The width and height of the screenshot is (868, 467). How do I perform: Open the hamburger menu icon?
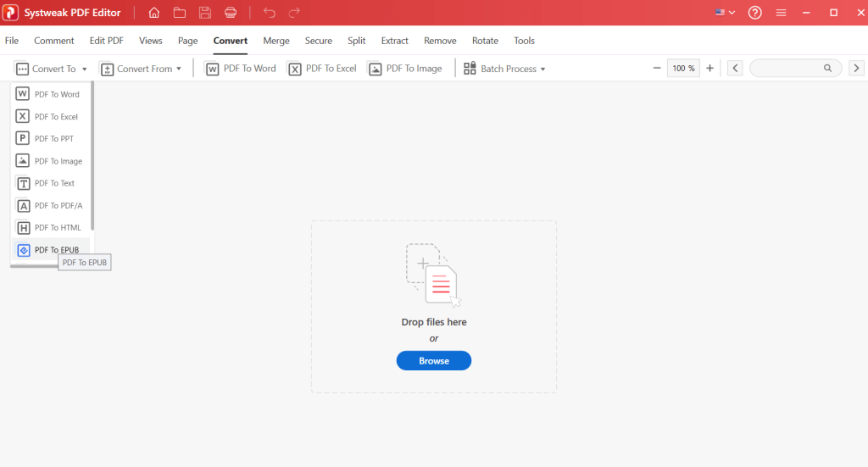(x=781, y=13)
